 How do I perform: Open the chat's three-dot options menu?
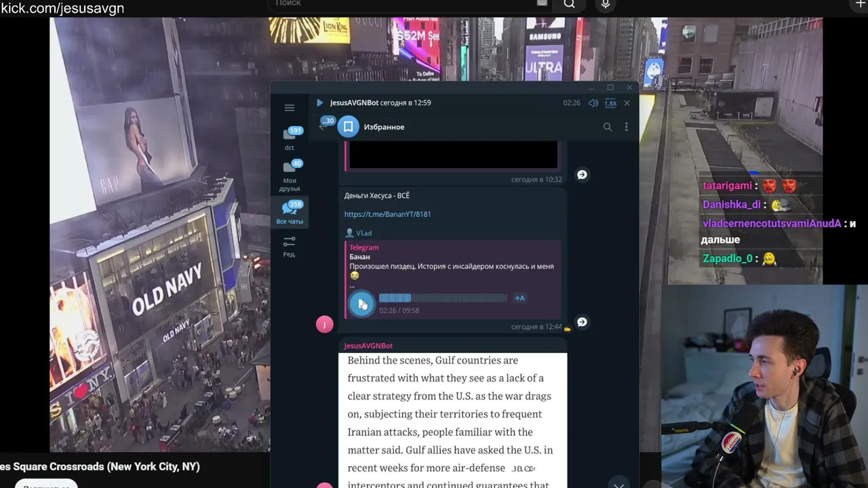(626, 127)
